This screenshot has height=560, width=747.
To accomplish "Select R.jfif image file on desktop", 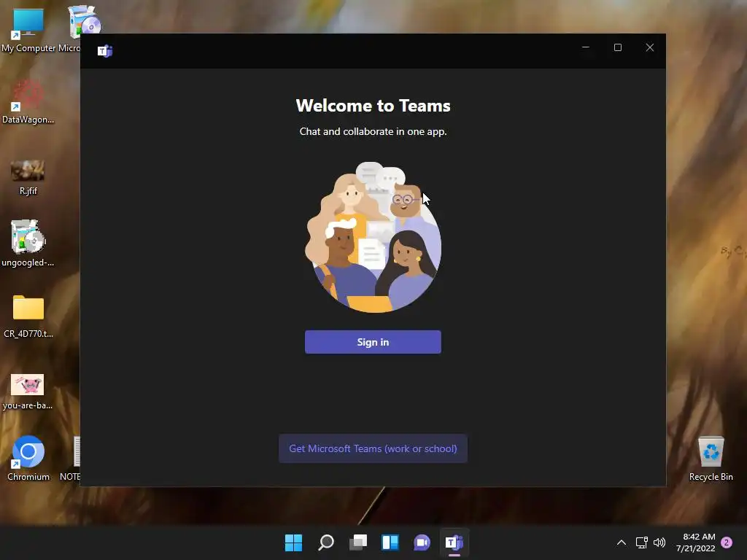I will pos(28,177).
